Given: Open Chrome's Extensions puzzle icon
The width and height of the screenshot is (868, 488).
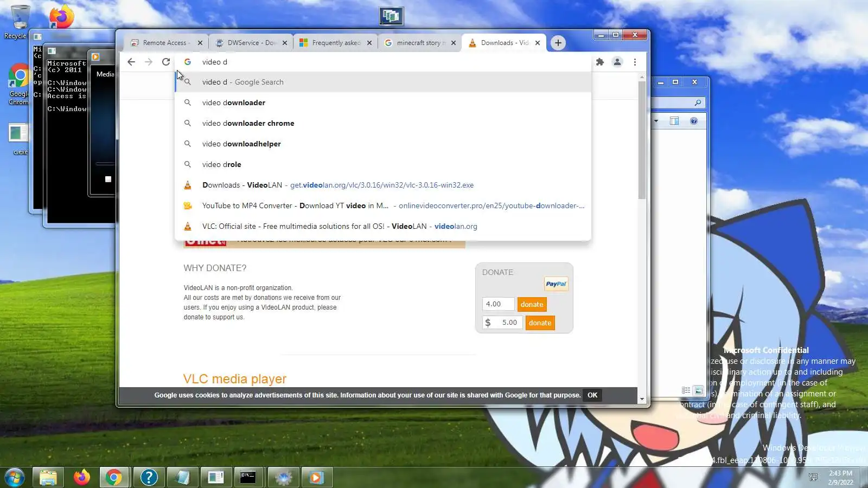Looking at the screenshot, I should [x=600, y=62].
